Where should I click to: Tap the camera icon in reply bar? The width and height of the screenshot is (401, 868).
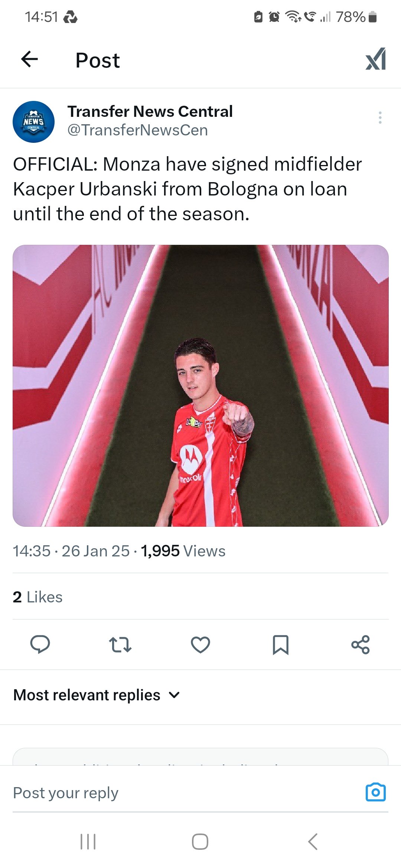tap(376, 792)
